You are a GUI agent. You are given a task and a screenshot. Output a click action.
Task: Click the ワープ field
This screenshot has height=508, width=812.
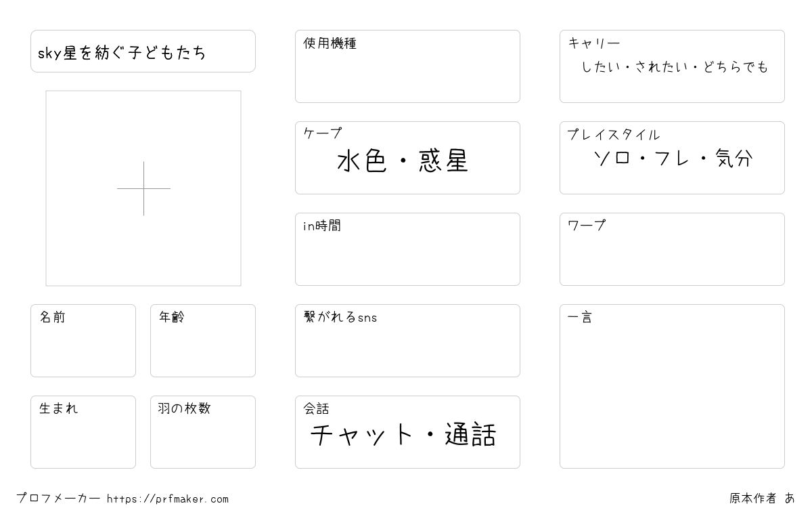pyautogui.click(x=672, y=249)
